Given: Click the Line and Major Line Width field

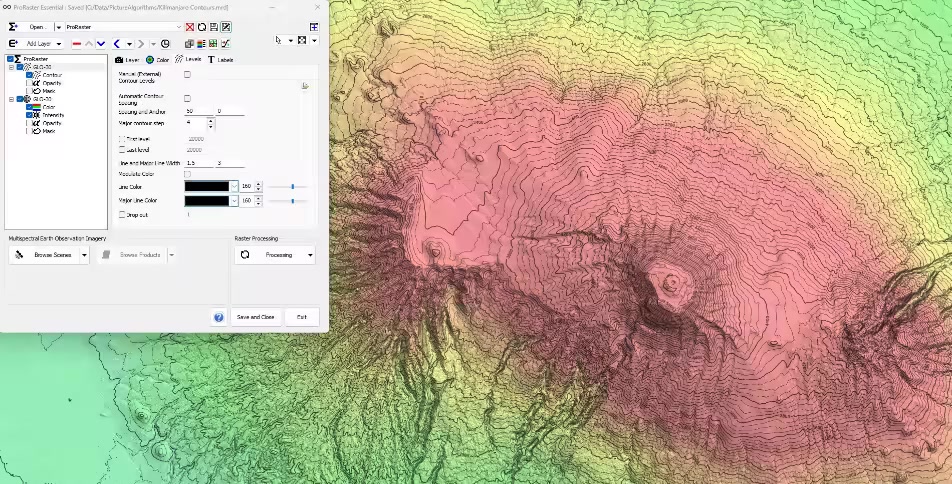Looking at the screenshot, I should 198,162.
